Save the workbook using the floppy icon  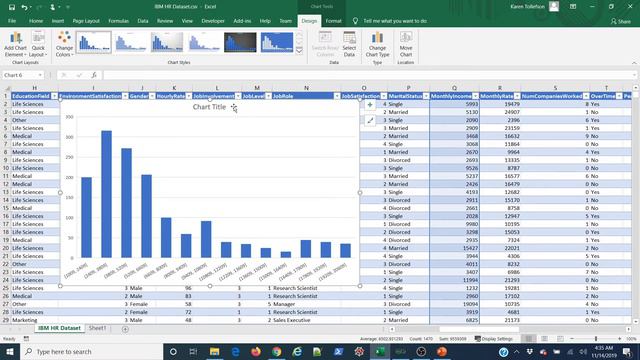pyautogui.click(x=11, y=7)
